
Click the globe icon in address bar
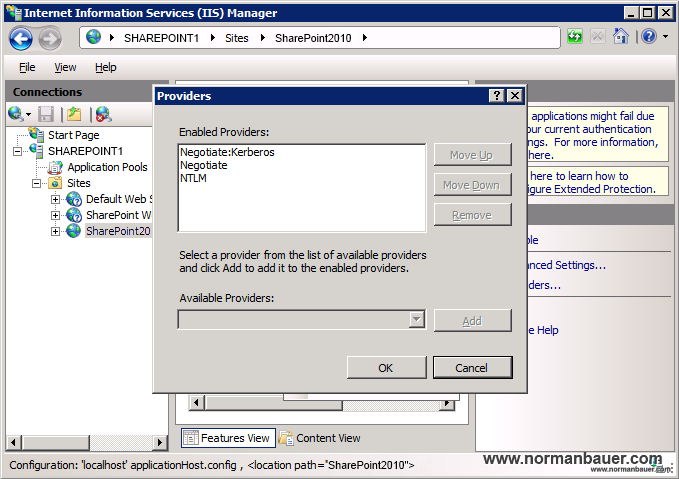pos(93,37)
